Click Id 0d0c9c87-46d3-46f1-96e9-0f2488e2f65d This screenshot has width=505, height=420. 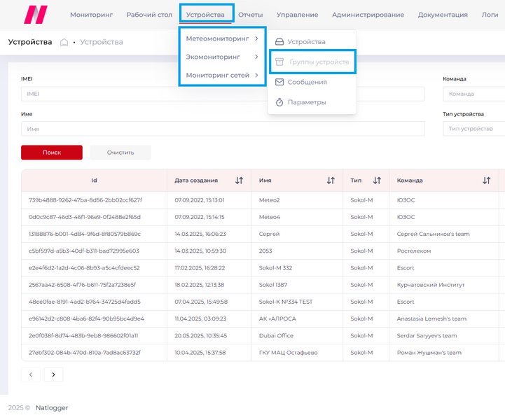pyautogui.click(x=85, y=217)
